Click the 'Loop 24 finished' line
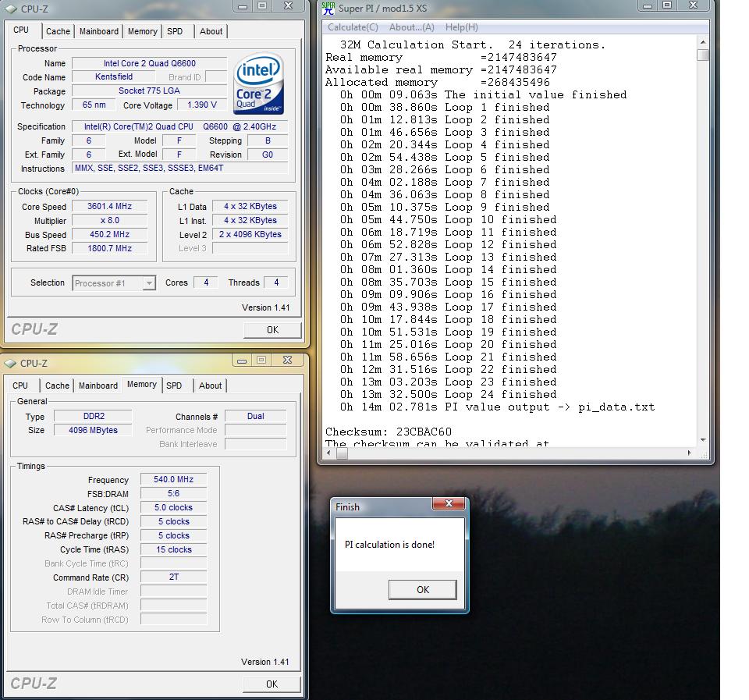The image size is (749, 700). (x=448, y=395)
